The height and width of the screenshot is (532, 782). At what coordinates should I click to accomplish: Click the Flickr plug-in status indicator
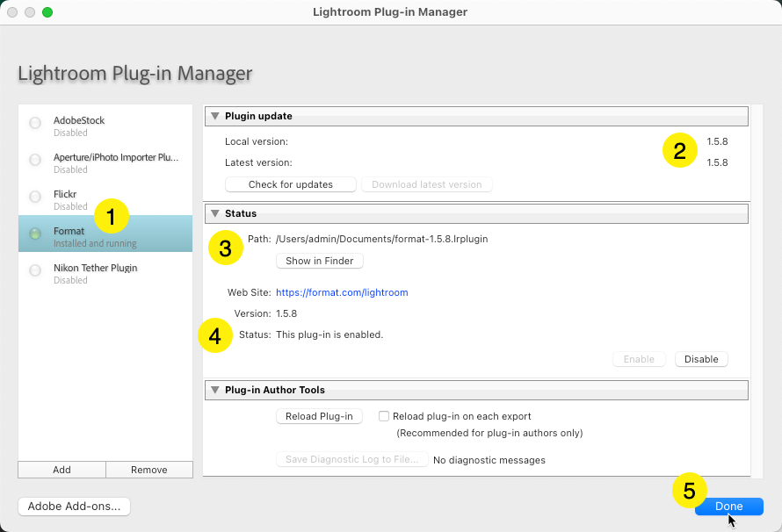35,197
